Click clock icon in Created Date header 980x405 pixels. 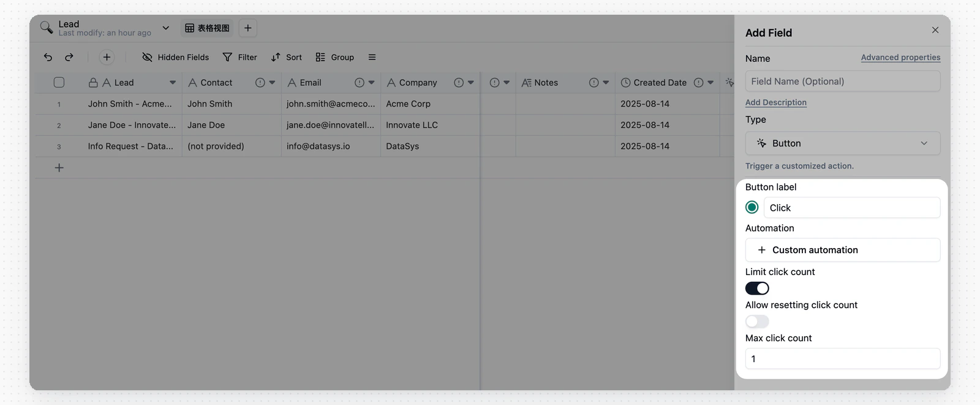pos(625,82)
